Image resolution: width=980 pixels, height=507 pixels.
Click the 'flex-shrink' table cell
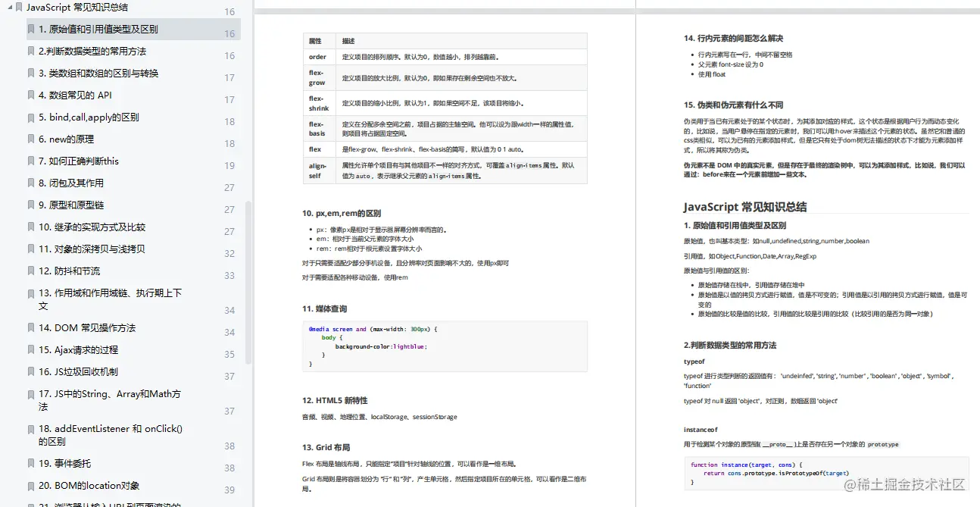(320, 103)
